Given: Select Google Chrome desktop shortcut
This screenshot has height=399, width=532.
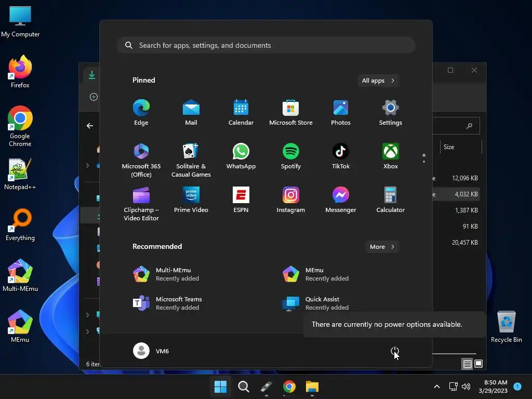Looking at the screenshot, I should click(x=20, y=126).
